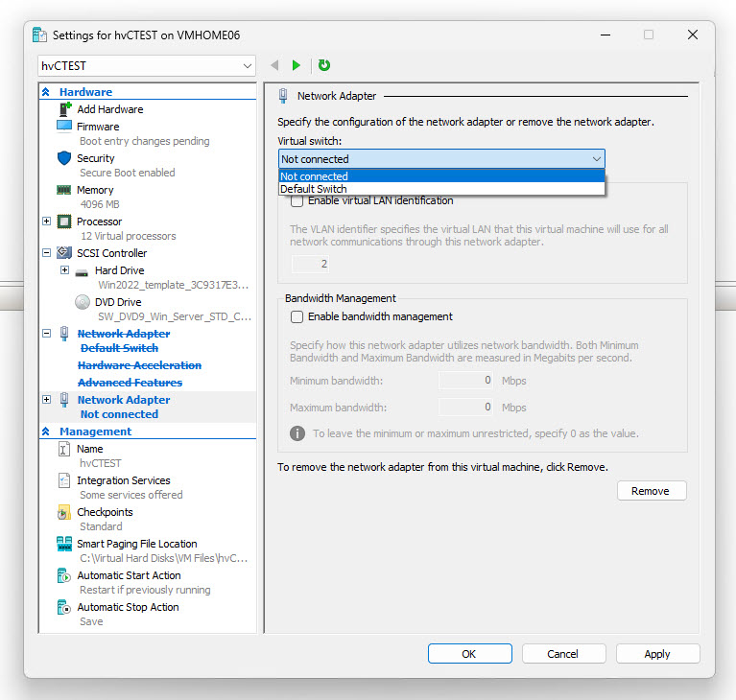Click the Minimum bandwidth field
736x700 pixels.
coord(466,381)
